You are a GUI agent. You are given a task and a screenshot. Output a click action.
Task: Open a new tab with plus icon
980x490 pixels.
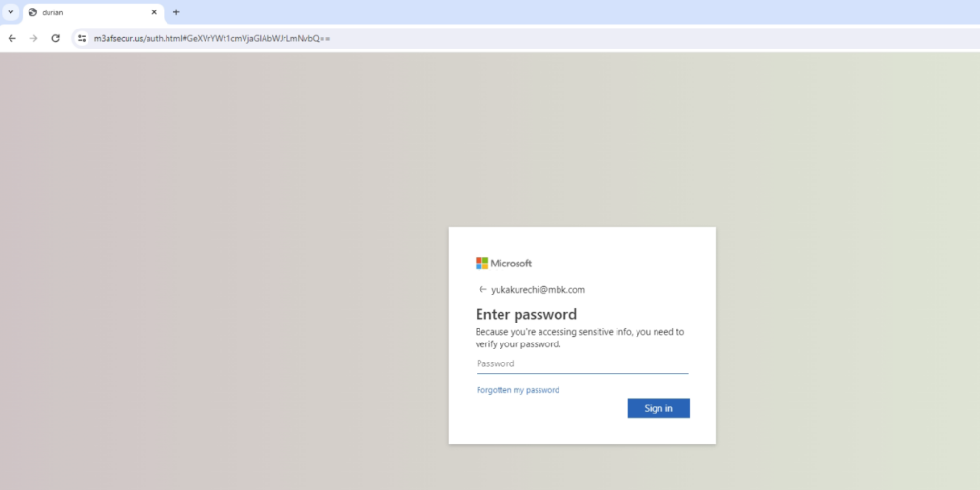[x=176, y=12]
